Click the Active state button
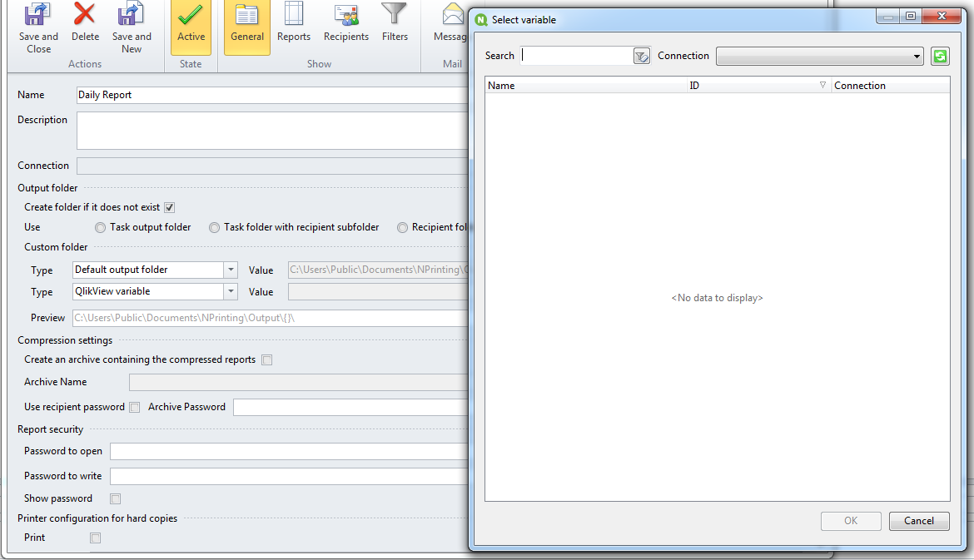The image size is (974, 560). [x=191, y=23]
